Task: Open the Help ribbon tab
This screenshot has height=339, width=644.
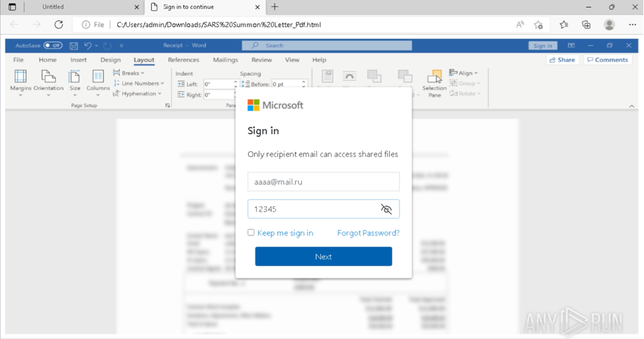Action: pyautogui.click(x=319, y=60)
